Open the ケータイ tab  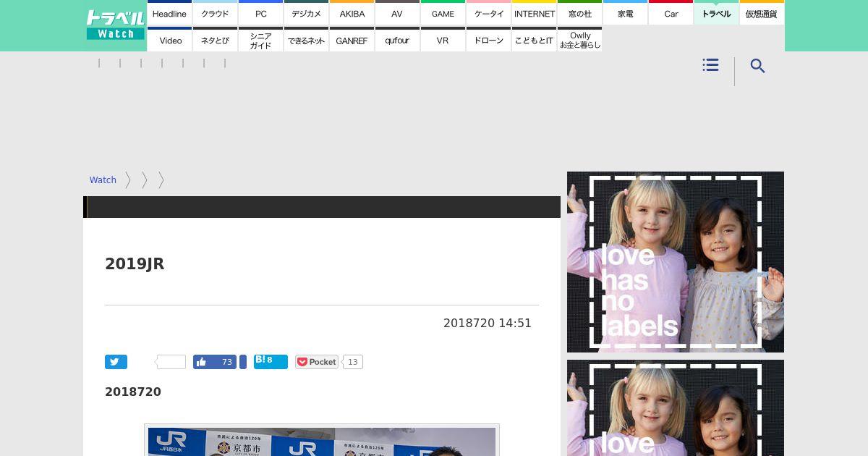488,13
